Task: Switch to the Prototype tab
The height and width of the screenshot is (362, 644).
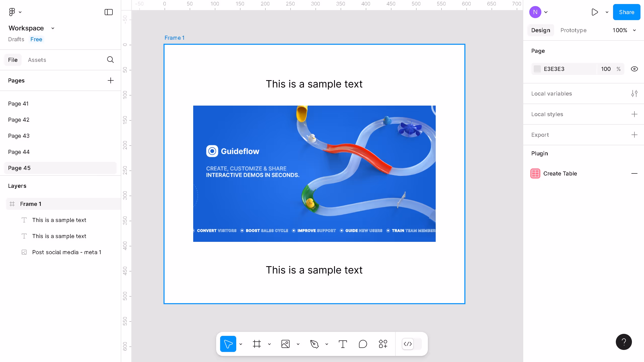Action: click(x=573, y=30)
